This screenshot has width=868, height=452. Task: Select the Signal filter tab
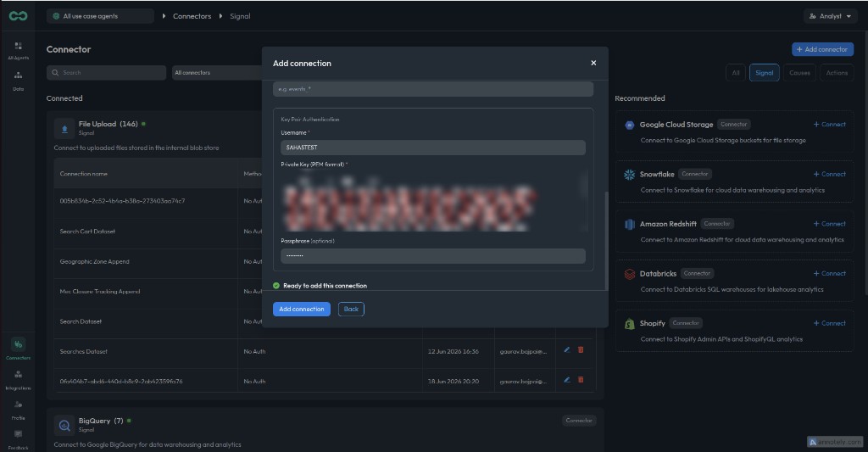[x=765, y=73]
